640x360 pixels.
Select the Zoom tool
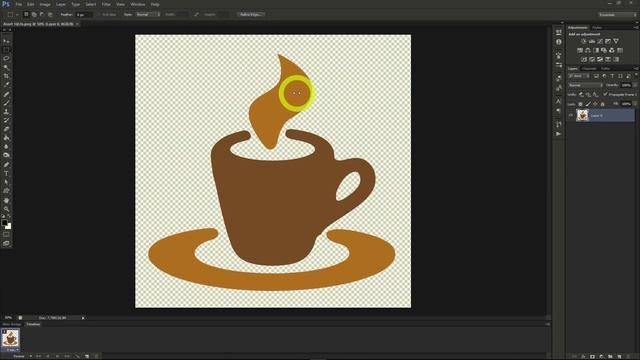(6, 209)
